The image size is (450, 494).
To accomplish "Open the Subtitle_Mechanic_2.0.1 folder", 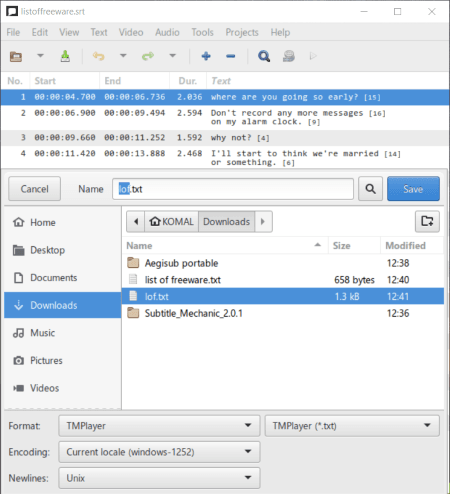I will pos(283,313).
